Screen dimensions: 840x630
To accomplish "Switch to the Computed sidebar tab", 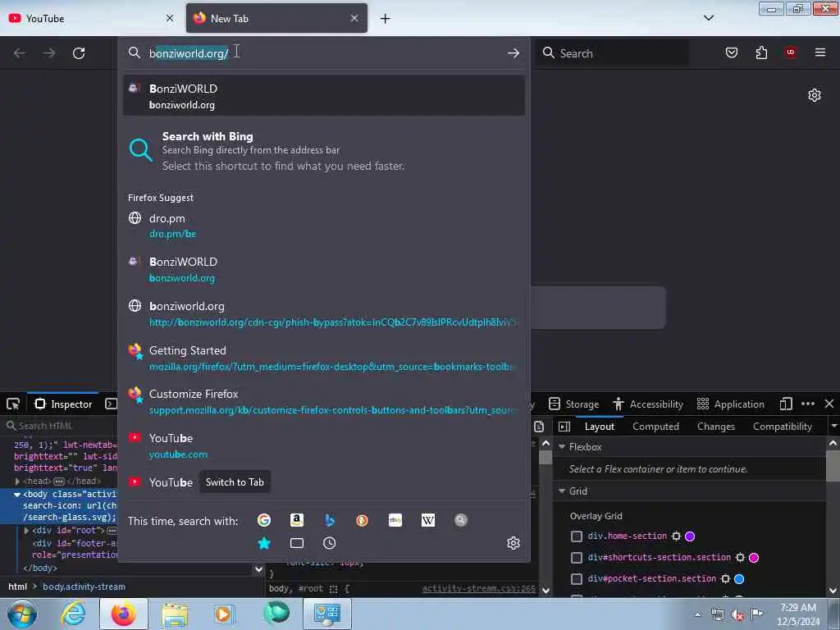I will (x=655, y=427).
